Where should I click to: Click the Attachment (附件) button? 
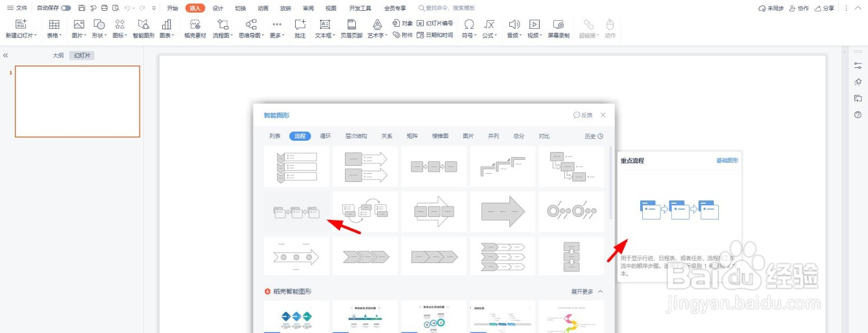[403, 35]
